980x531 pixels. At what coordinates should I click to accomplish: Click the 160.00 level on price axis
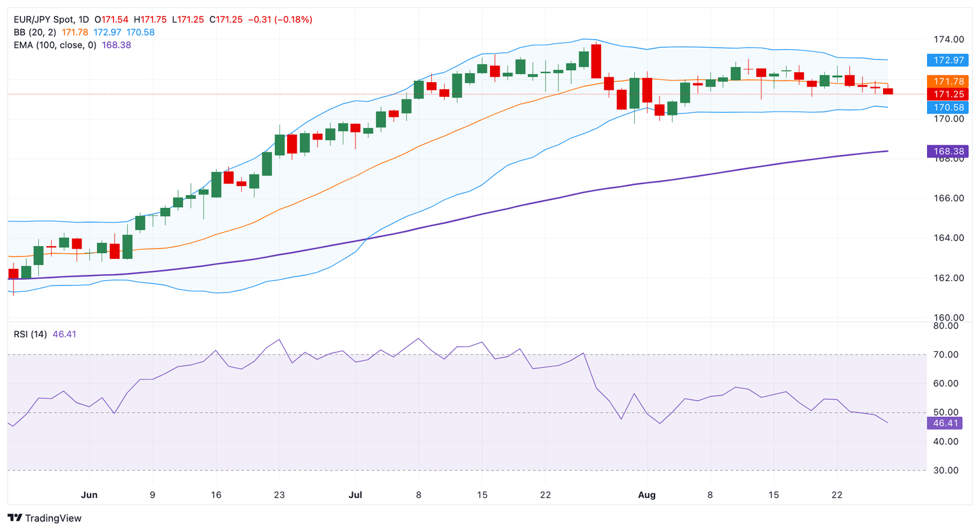click(x=948, y=317)
